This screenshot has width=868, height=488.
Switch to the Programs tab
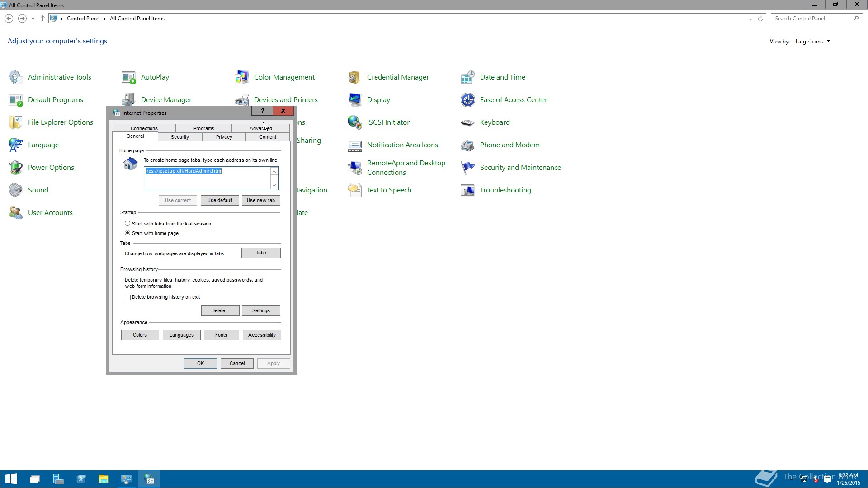click(204, 128)
